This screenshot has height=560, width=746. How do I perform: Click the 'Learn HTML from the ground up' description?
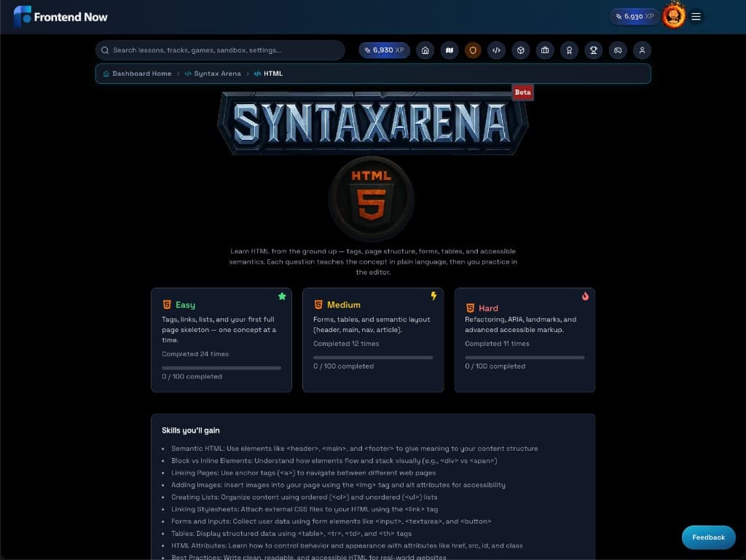(373, 261)
